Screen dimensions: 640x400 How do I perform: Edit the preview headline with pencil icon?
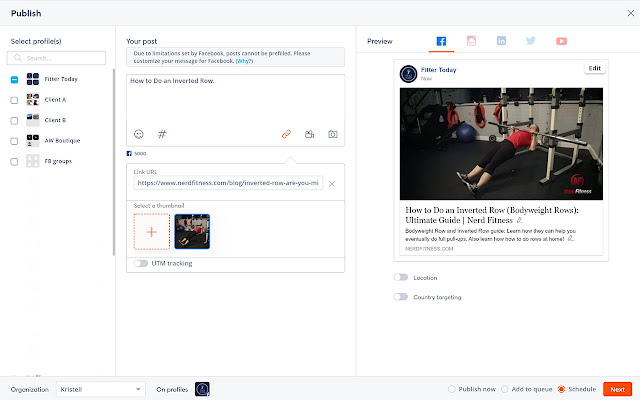519,220
